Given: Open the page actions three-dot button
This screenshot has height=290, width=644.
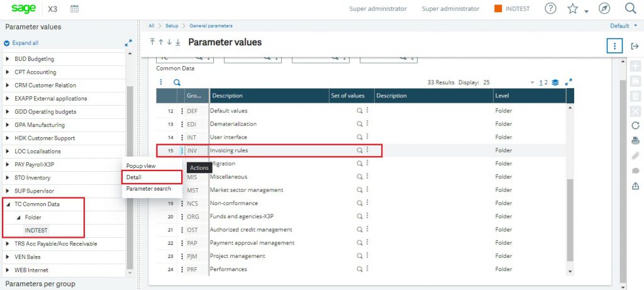Looking at the screenshot, I should pyautogui.click(x=614, y=46).
